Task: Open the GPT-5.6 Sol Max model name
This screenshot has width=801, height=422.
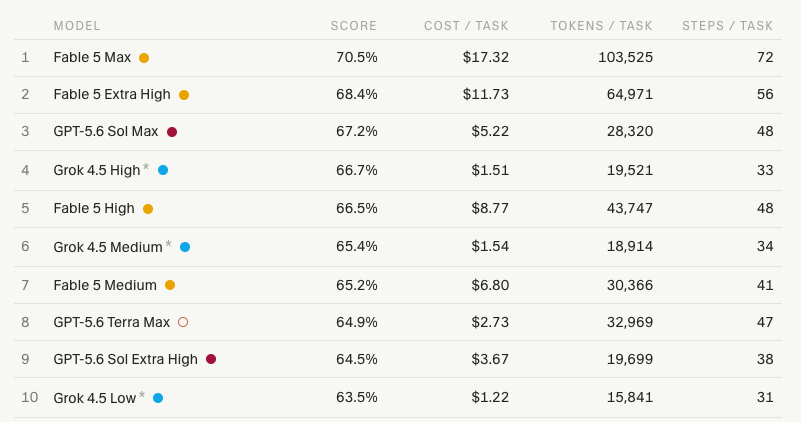Action: click(x=106, y=131)
